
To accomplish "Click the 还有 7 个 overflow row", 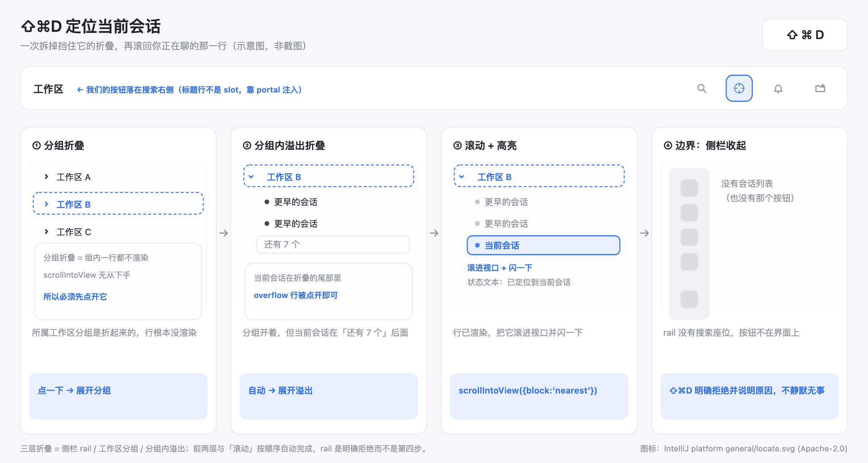I will pyautogui.click(x=333, y=245).
